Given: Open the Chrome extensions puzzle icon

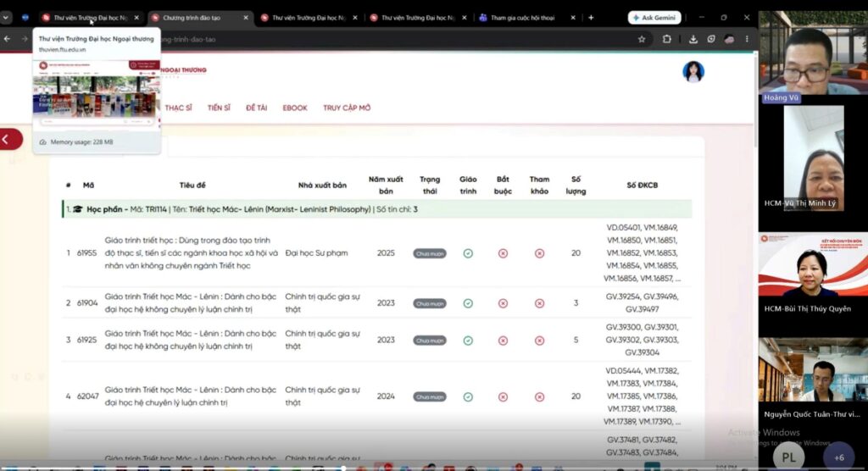Looking at the screenshot, I should tap(666, 39).
